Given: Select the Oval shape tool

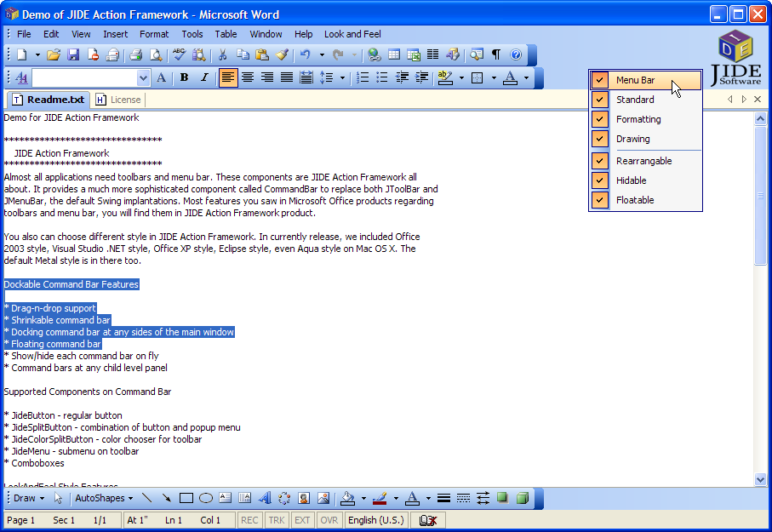Looking at the screenshot, I should pos(206,498).
